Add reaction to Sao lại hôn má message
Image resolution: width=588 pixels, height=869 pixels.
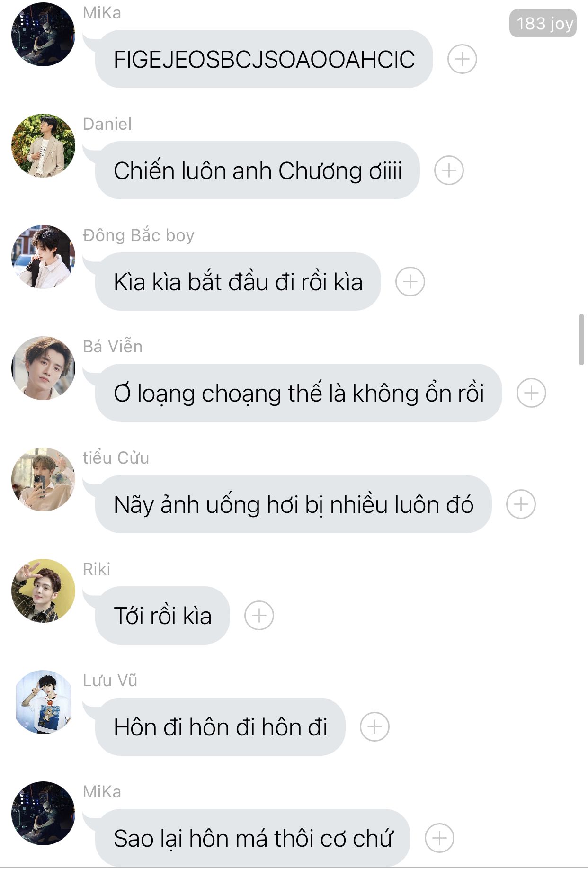439,838
